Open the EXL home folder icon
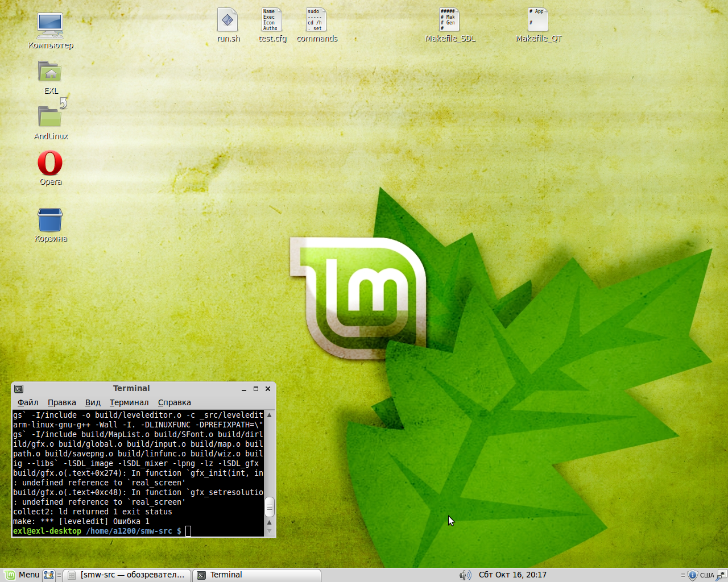 [50, 72]
